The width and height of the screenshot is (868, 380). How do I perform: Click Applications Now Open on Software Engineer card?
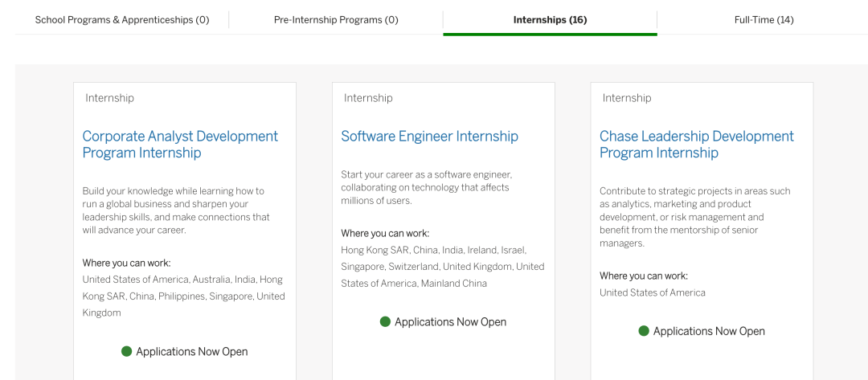pos(451,322)
